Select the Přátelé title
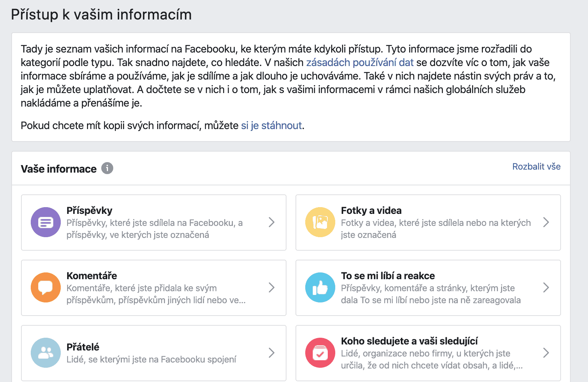The height and width of the screenshot is (382, 588). click(83, 347)
